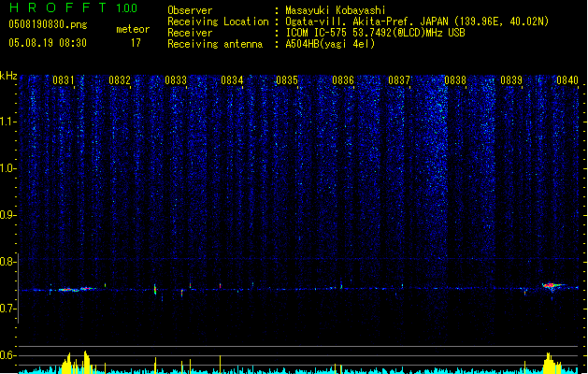Click the Receiving antenna field label
Screen dimensions: 588x374
click(215, 44)
